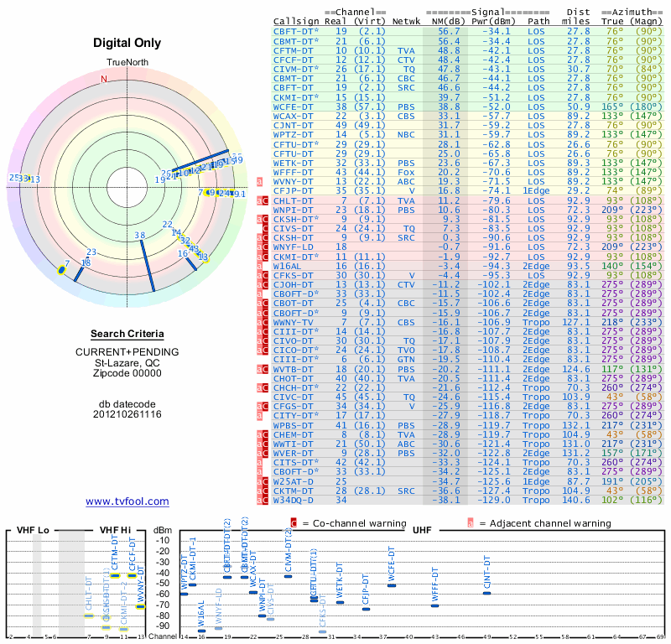Click the Callsign column header

pos(296,21)
